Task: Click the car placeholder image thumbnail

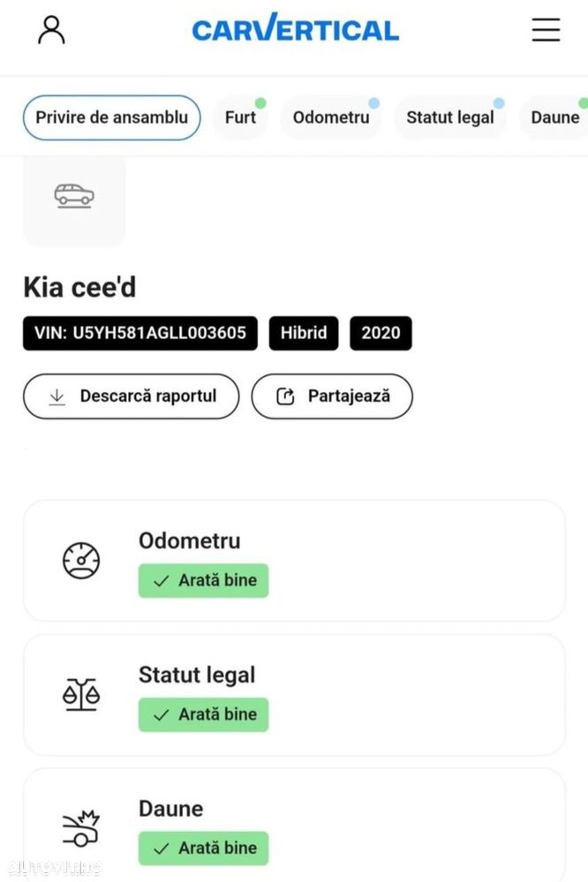Action: tap(74, 196)
